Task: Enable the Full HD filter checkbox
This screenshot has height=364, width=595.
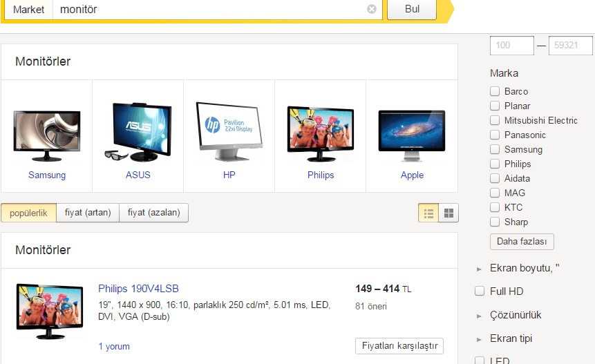Action: coord(480,291)
